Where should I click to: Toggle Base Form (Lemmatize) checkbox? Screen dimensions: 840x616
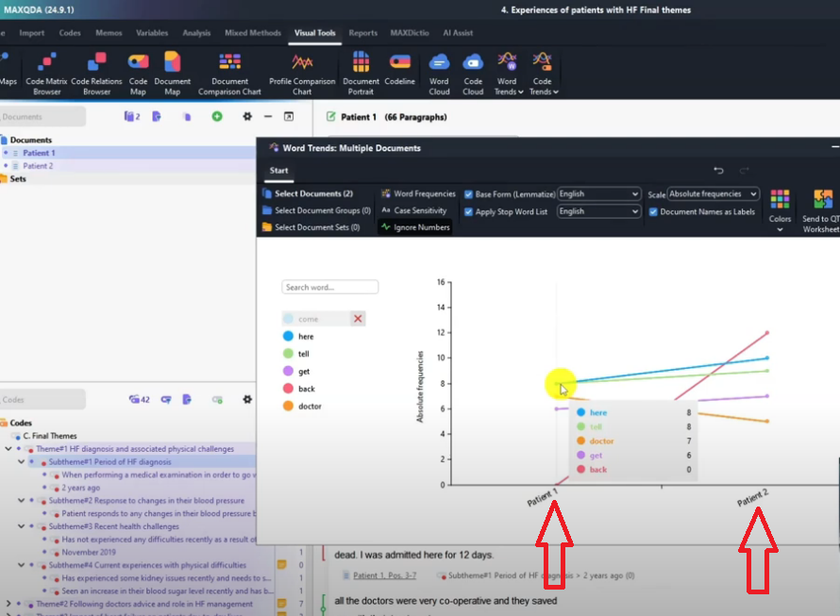click(x=469, y=194)
